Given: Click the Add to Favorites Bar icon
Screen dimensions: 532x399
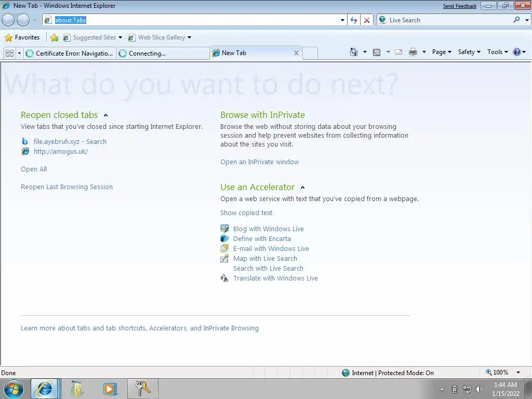Looking at the screenshot, I should (54, 37).
